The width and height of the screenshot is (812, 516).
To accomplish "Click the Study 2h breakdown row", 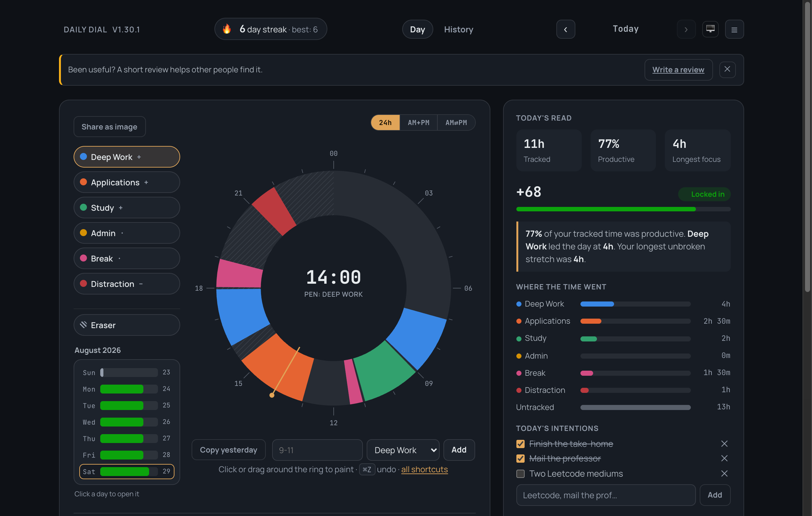I will click(623, 338).
